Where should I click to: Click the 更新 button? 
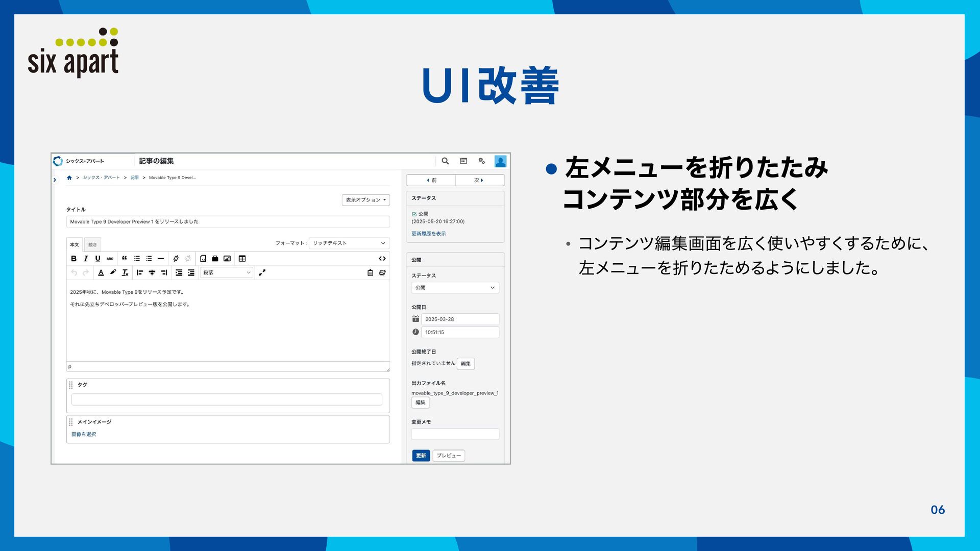pos(421,456)
